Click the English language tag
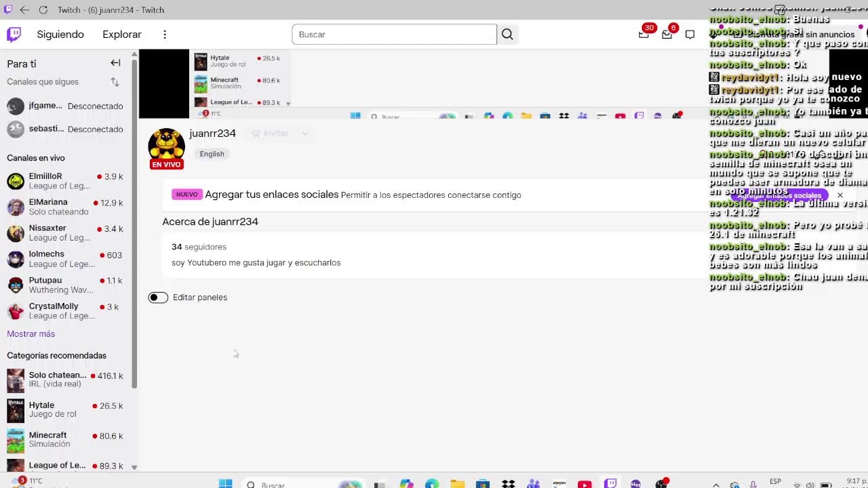This screenshot has width=868, height=488. click(x=212, y=154)
